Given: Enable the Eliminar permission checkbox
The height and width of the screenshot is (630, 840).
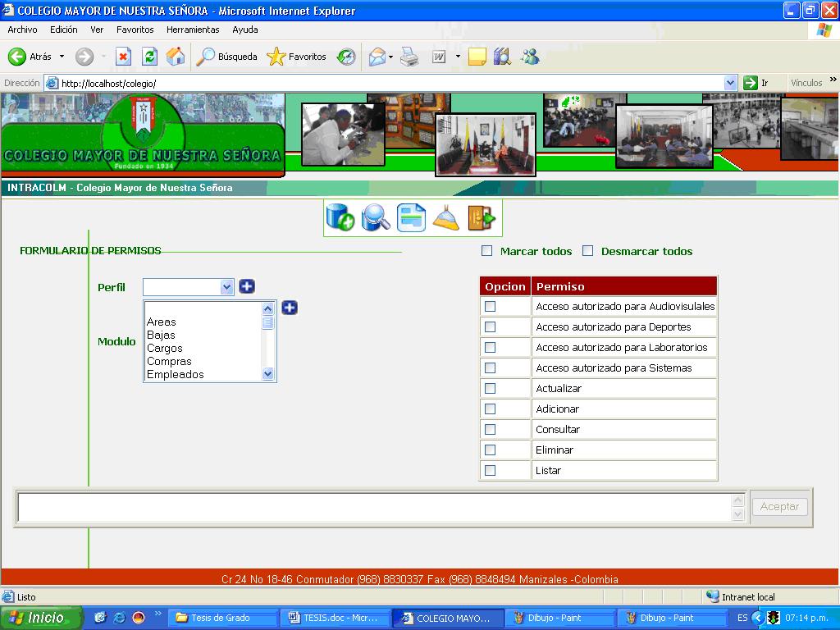Looking at the screenshot, I should click(491, 450).
